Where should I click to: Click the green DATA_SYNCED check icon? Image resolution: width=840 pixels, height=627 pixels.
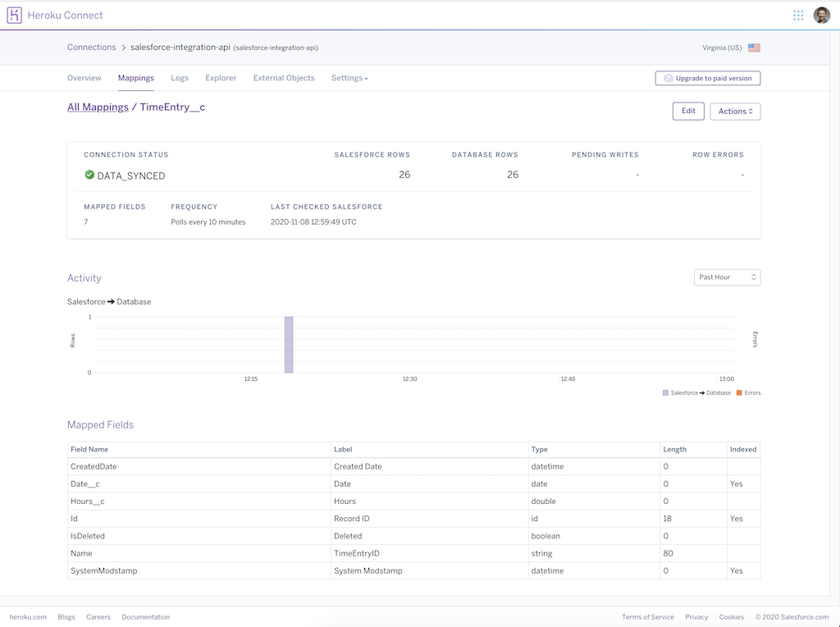(89, 175)
